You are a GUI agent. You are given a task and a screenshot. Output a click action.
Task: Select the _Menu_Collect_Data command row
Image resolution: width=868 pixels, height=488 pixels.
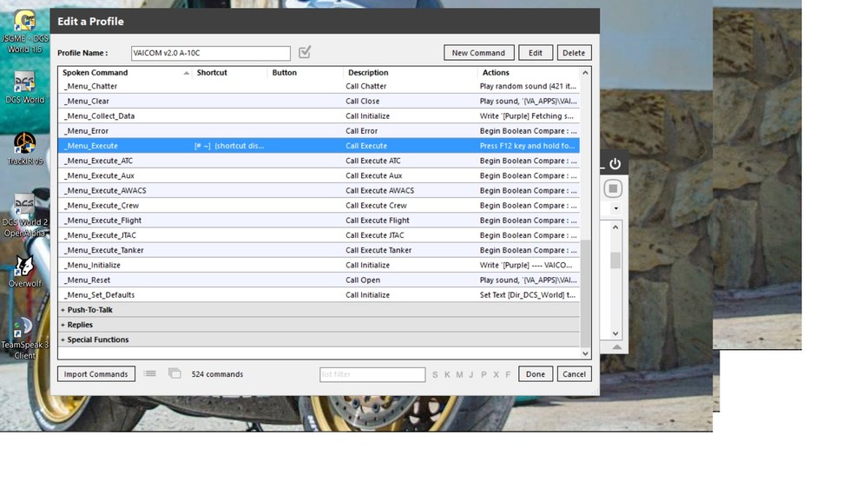point(319,115)
